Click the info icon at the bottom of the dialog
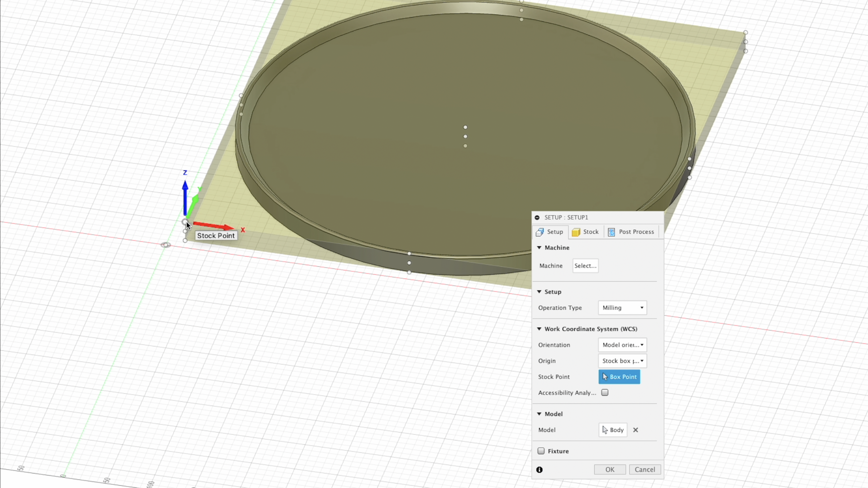The image size is (868, 488). tap(539, 470)
